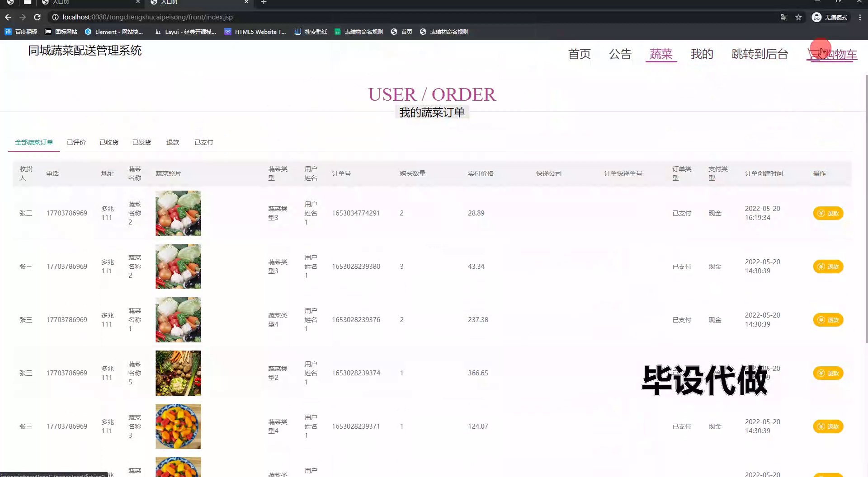Click the site info icon in address bar
868x477 pixels.
[x=55, y=17]
